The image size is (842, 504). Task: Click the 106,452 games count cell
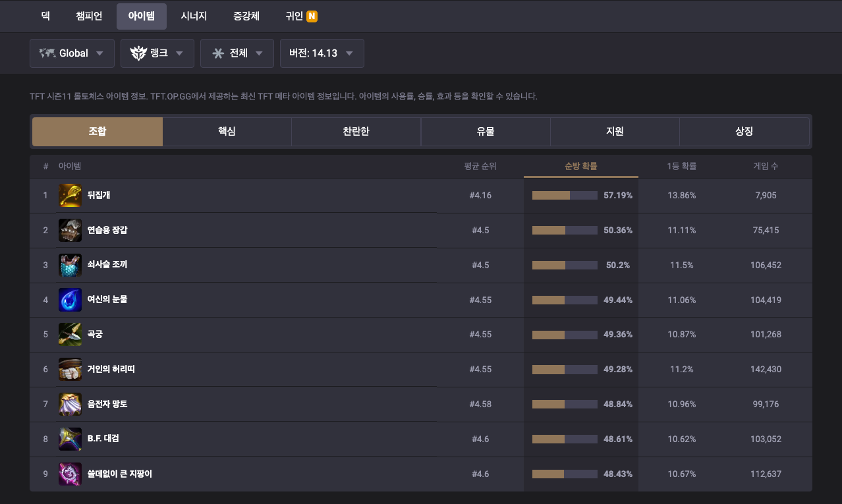tap(766, 266)
